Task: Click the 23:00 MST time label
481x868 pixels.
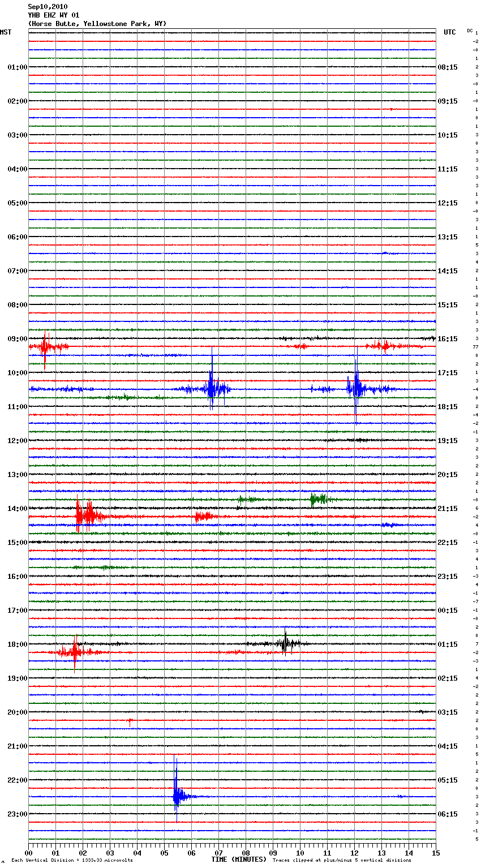Action: pos(18,814)
